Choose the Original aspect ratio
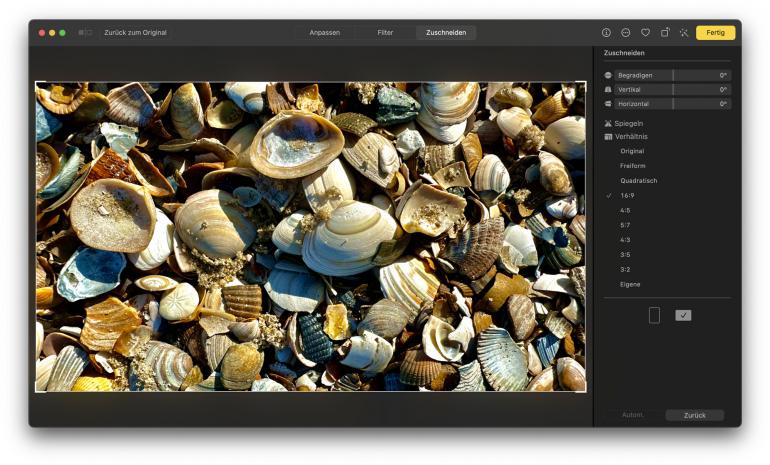This screenshot has width=770, height=465. tap(632, 151)
